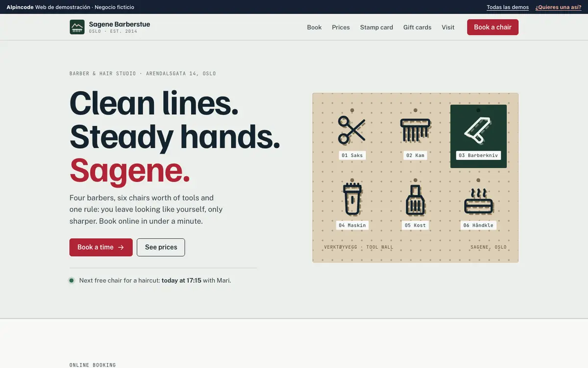Click the arrow in Book a time button

click(x=121, y=247)
